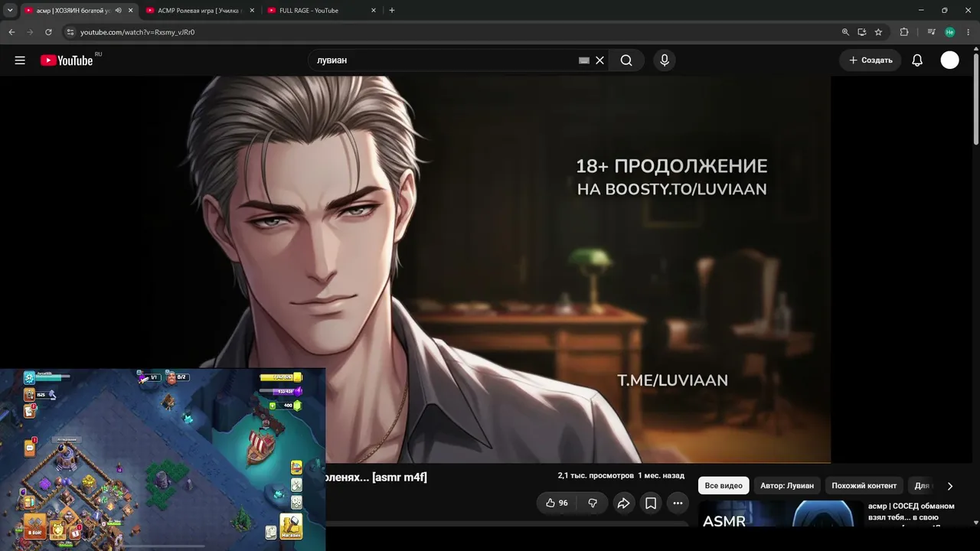The height and width of the screenshot is (551, 980).
Task: Open the Магазин shop button in game
Action: 290,527
